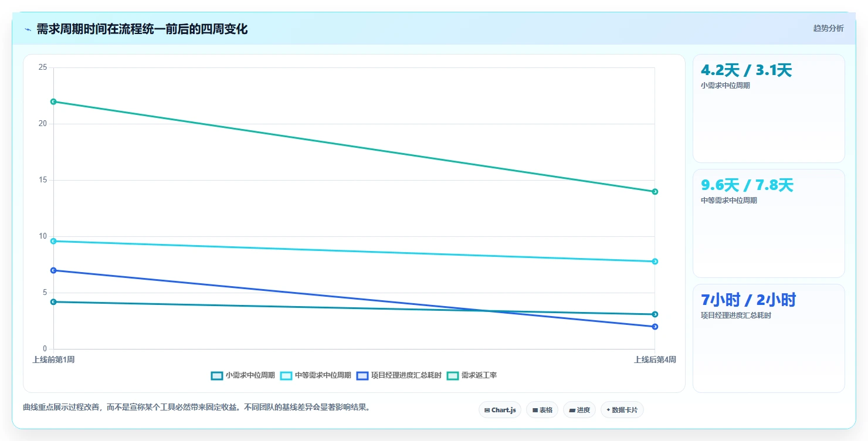Click the Chart.js tag chip
Viewport: 868px width, 441px height.
tap(500, 410)
